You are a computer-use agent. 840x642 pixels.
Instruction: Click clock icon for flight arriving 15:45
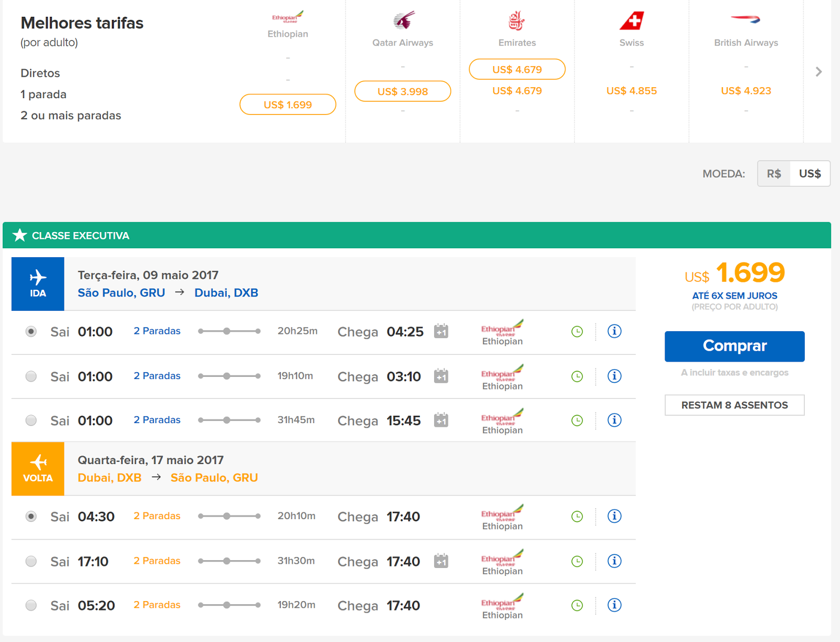click(577, 420)
